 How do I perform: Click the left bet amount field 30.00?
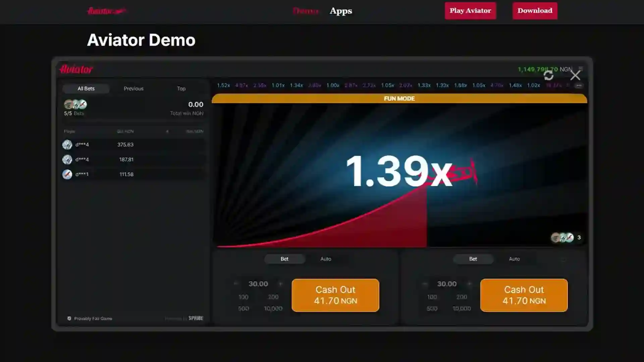(x=258, y=284)
